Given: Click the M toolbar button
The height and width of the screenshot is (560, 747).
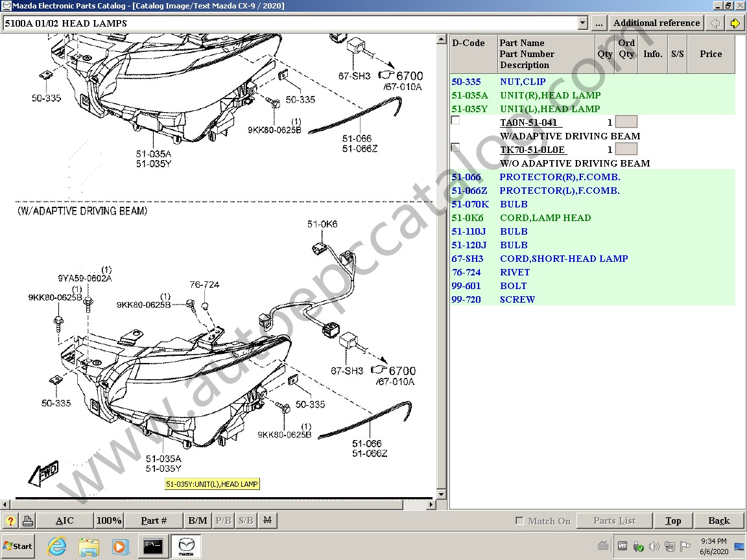Looking at the screenshot, I should (267, 520).
